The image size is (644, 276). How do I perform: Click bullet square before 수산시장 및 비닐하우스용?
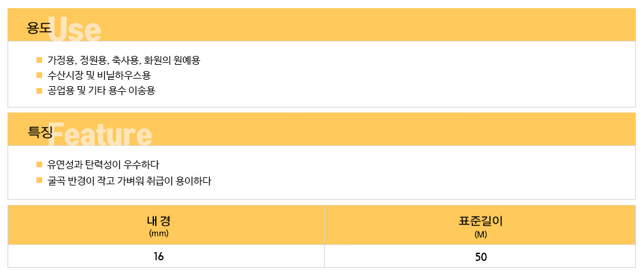tap(40, 75)
